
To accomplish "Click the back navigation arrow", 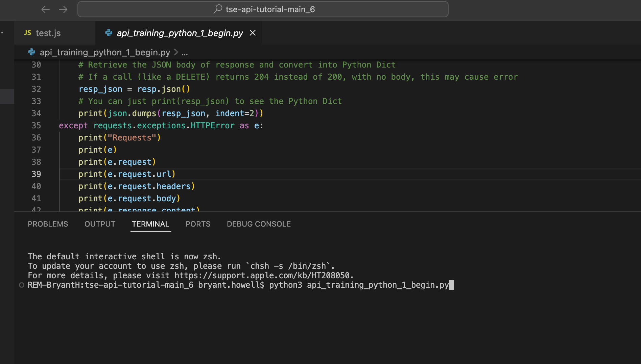I will (x=45, y=9).
